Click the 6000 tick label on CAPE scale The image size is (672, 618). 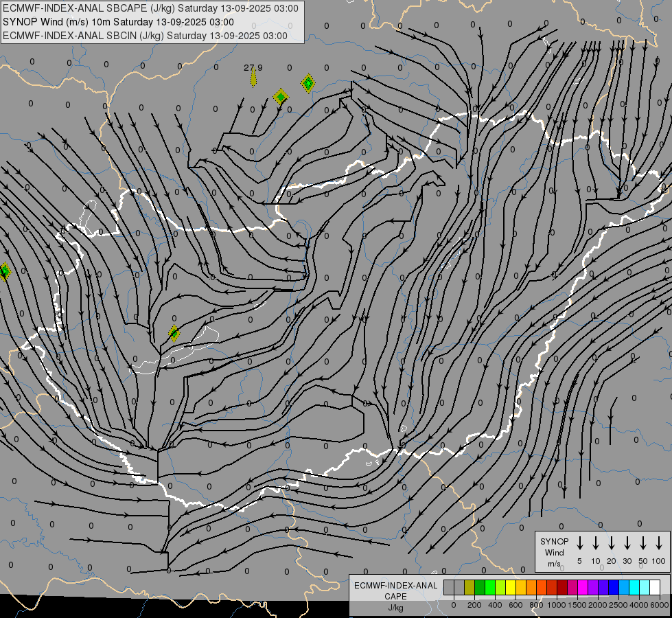(x=660, y=605)
